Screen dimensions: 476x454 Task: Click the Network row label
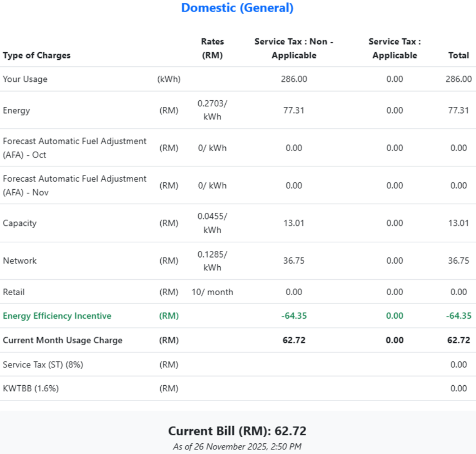click(20, 261)
